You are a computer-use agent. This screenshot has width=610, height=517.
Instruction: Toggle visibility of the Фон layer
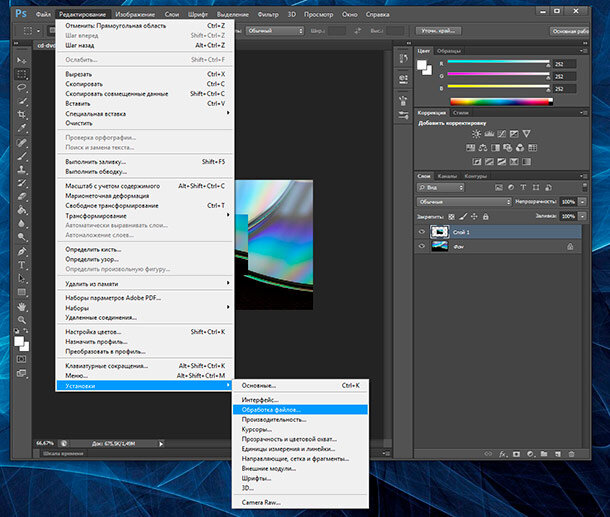(421, 247)
